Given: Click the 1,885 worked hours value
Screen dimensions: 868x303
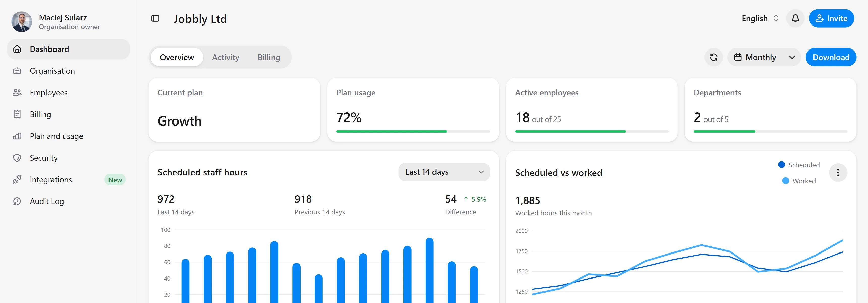Looking at the screenshot, I should click(527, 201).
